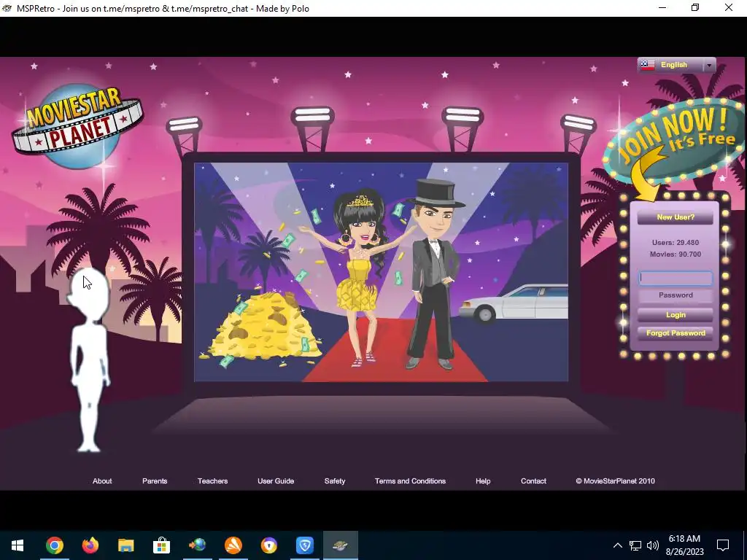
Task: Focus the username input field
Action: click(675, 278)
